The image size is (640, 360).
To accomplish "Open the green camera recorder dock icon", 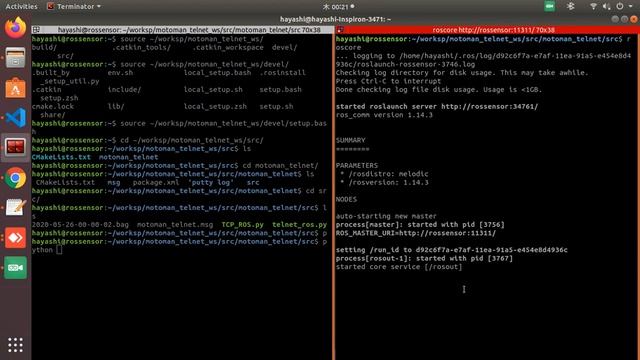I will [x=15, y=268].
